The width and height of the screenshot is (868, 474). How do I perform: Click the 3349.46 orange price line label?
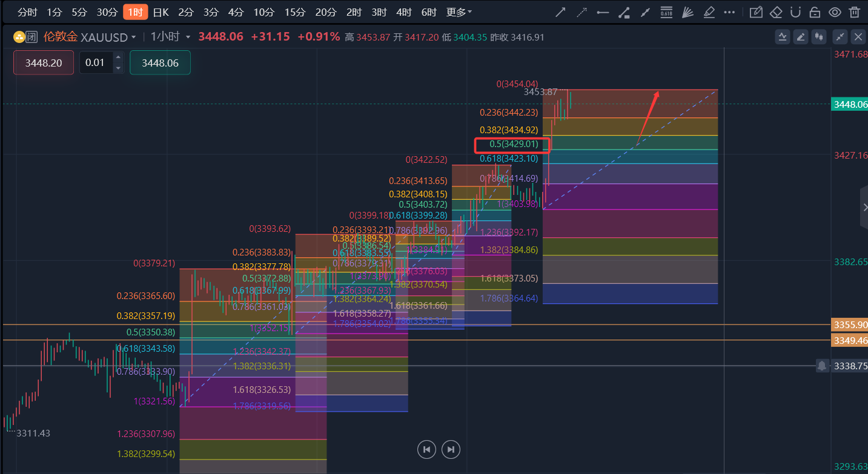pos(850,341)
